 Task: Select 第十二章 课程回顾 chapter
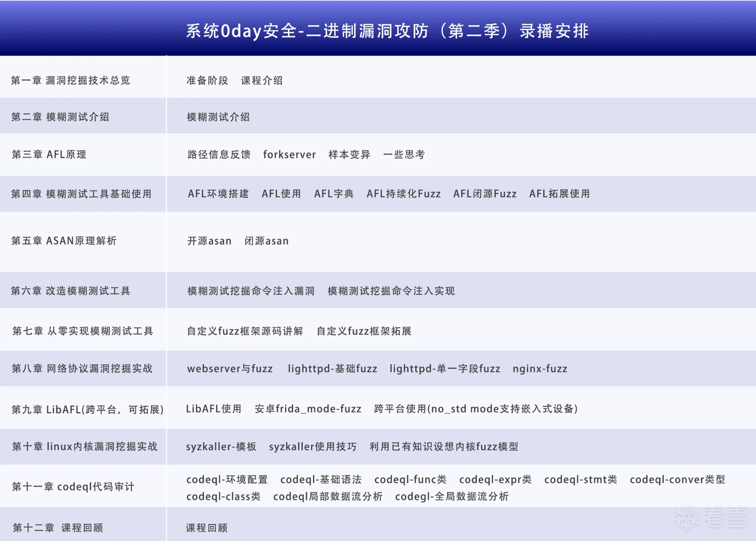point(58,528)
